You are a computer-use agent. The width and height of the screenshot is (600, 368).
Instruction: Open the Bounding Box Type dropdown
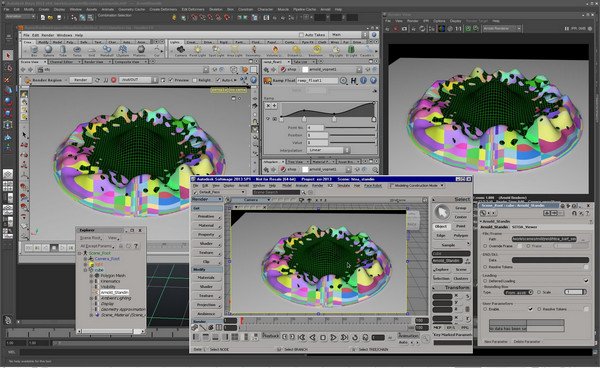pos(518,292)
